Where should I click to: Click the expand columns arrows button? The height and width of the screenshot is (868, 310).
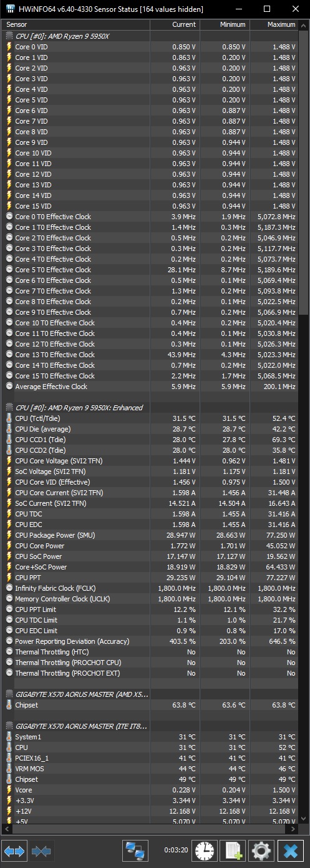coord(14,851)
